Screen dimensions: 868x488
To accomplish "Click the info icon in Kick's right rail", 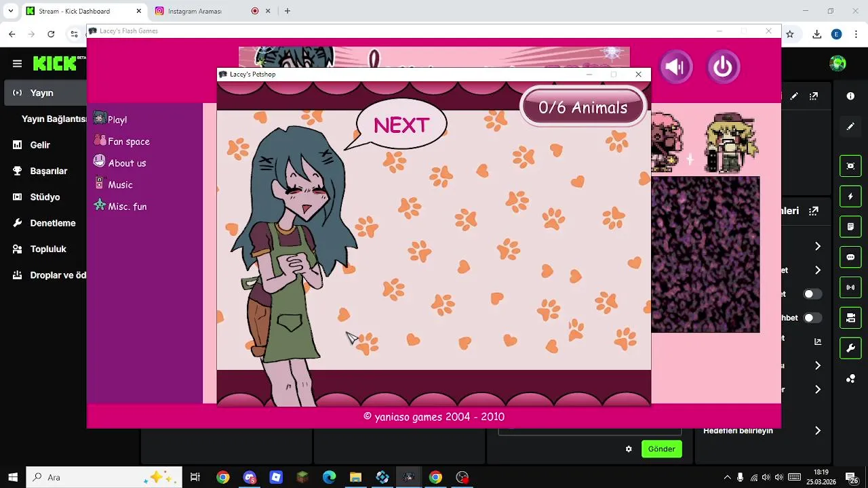I will tap(850, 96).
